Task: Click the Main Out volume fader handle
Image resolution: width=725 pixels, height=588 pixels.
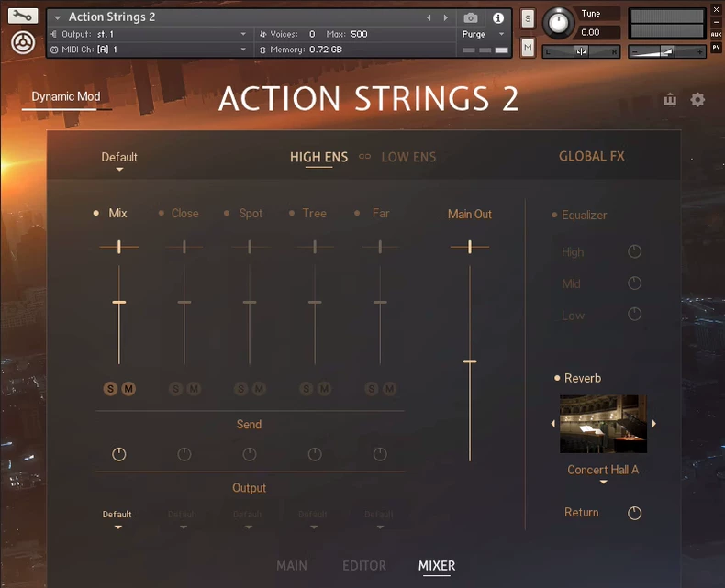Action: (x=470, y=361)
